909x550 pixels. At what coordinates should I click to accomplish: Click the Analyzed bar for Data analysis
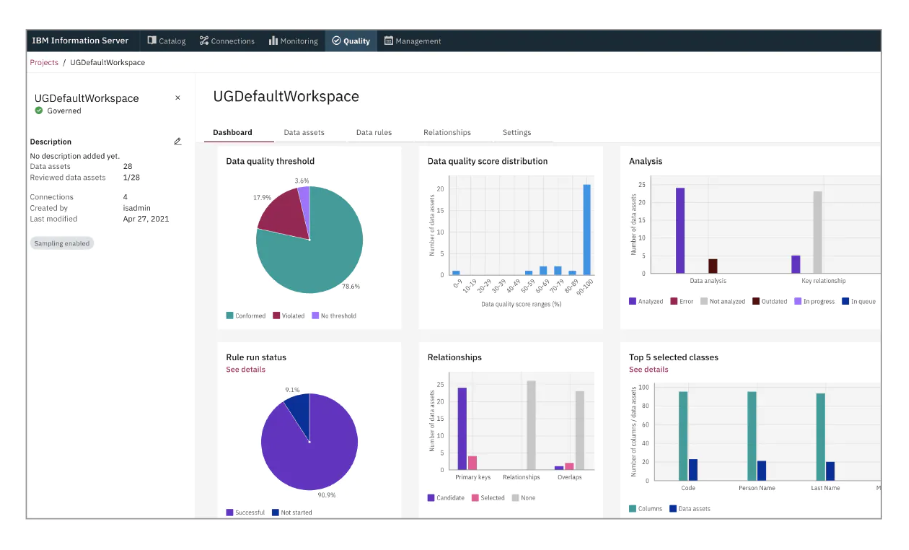pyautogui.click(x=680, y=231)
